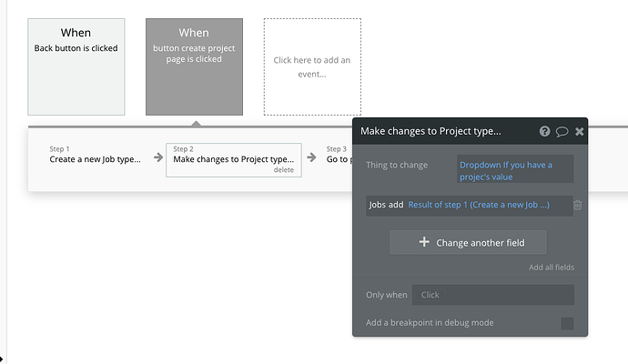Screen dimensions: 628x364
Task: Delete Step 2 using its delete link
Action: pos(284,170)
